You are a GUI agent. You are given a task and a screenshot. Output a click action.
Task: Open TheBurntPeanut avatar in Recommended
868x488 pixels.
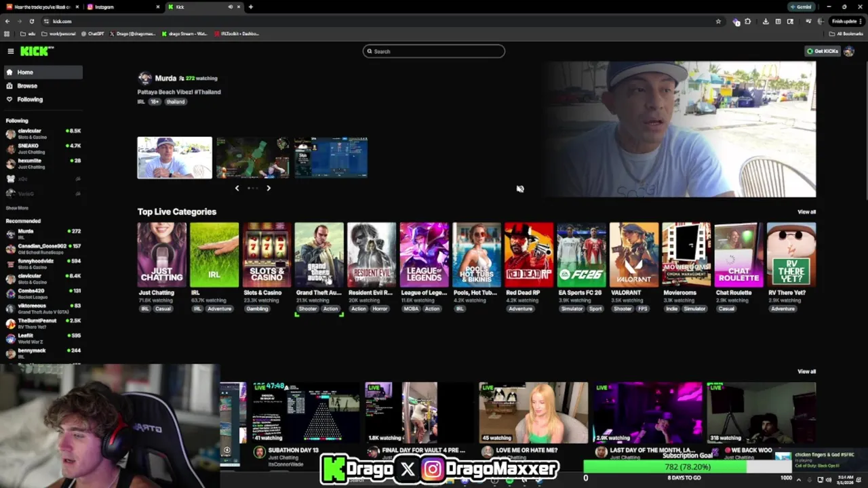[10, 323]
